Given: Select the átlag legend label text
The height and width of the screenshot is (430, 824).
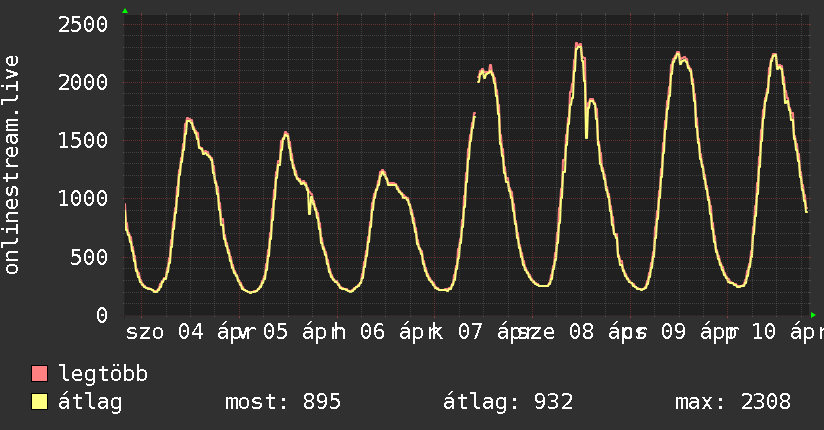Looking at the screenshot, I should coord(90,402).
